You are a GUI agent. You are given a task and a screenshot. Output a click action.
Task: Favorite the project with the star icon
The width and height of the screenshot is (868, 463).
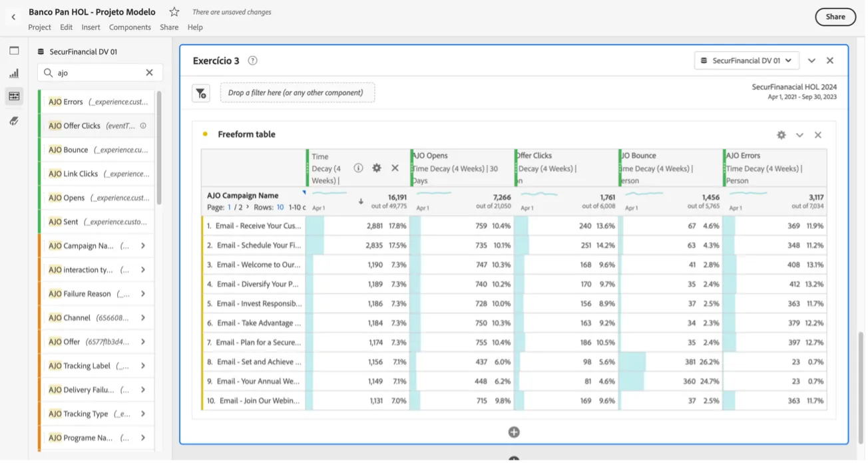click(x=174, y=12)
